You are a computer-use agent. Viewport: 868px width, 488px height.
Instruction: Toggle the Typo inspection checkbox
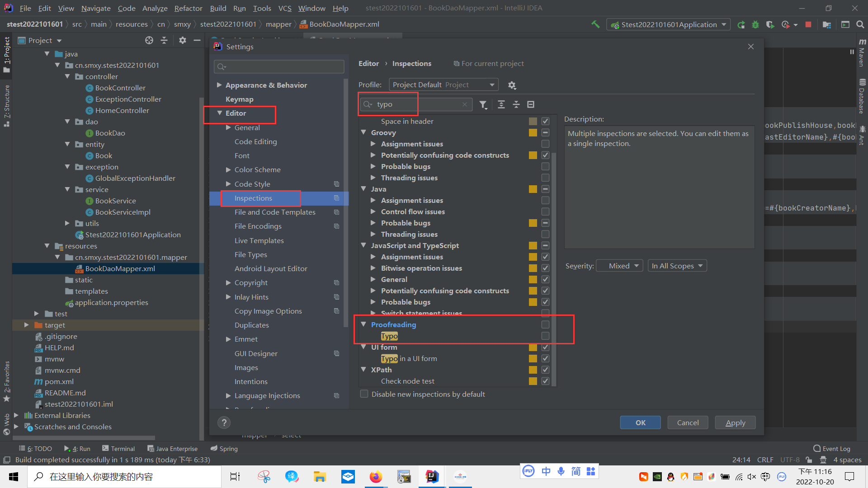click(545, 336)
